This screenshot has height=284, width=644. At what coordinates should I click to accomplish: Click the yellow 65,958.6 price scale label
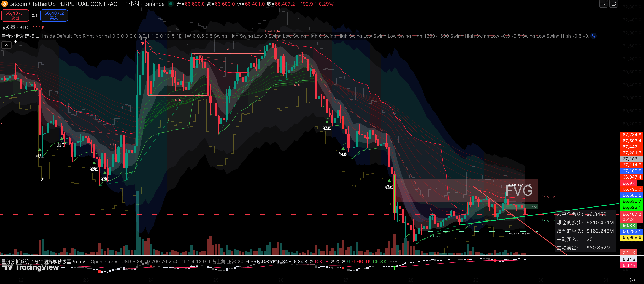pyautogui.click(x=632, y=237)
